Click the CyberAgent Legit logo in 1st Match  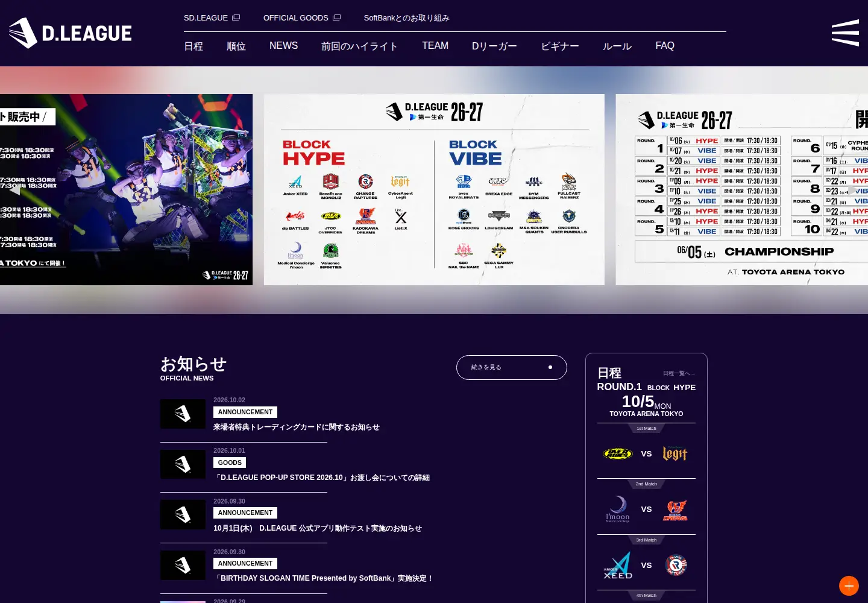pos(675,453)
